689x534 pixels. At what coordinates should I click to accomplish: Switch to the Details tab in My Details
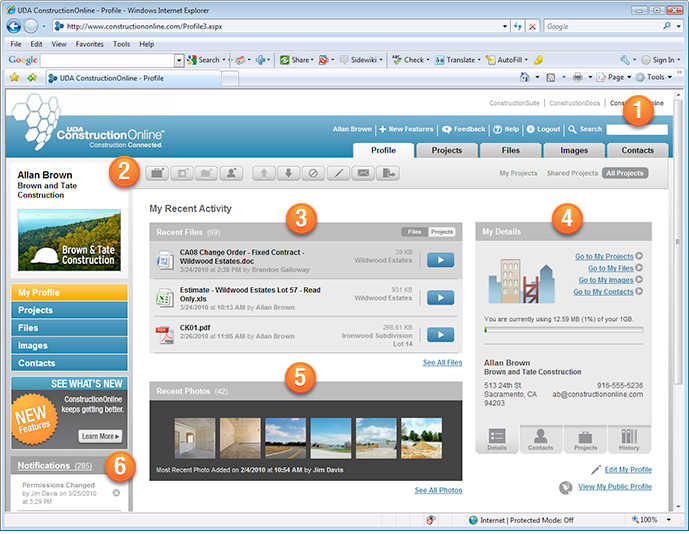point(497,440)
